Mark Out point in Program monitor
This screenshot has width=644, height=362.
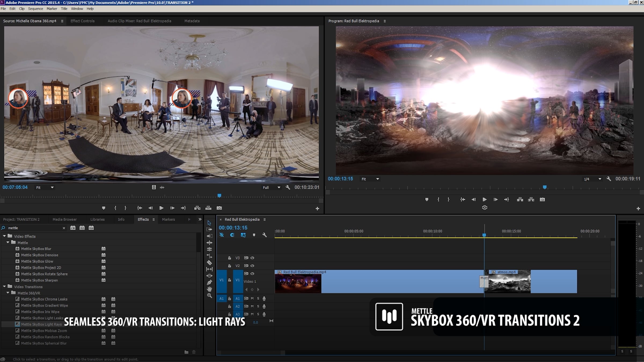coord(448,200)
